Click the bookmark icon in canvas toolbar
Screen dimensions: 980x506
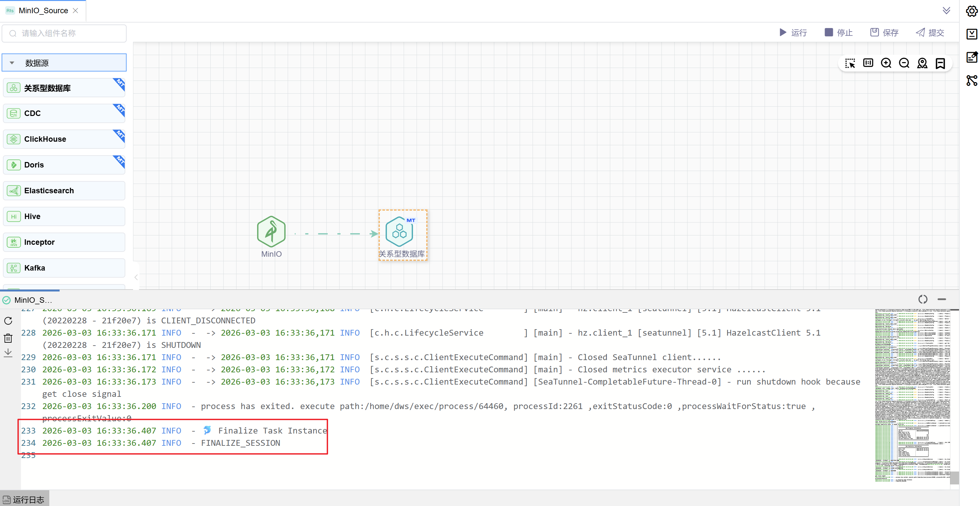click(x=940, y=63)
